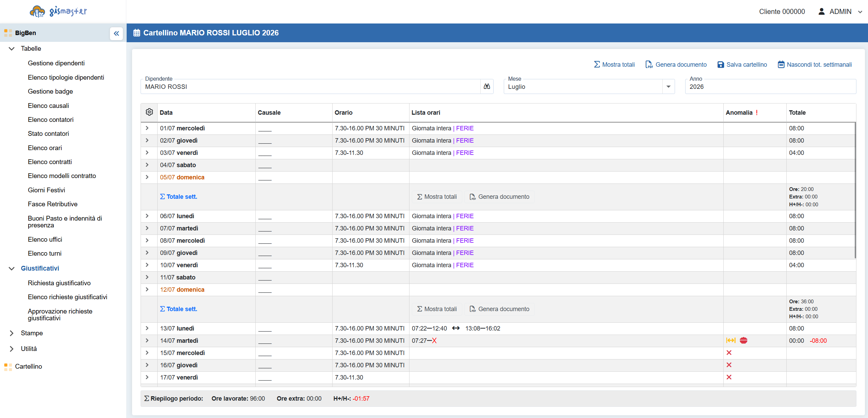868x418 pixels.
Task: Open the ADMIN user account icon
Action: point(821,12)
